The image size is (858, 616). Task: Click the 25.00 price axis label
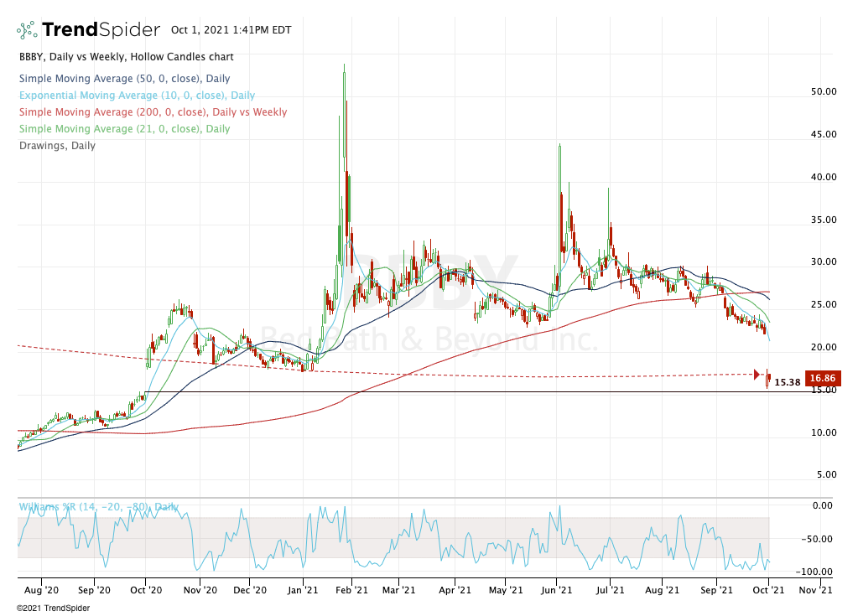824,304
